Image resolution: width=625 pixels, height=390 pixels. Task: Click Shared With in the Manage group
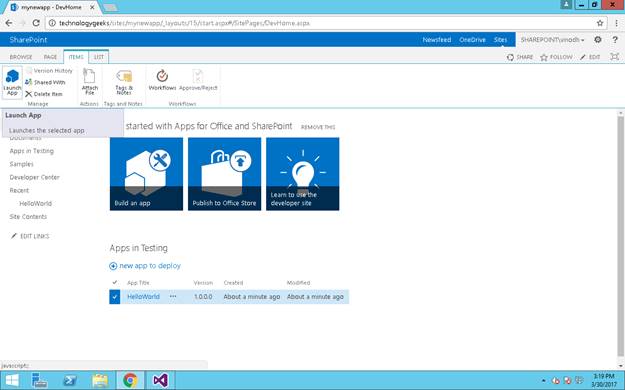[45, 82]
